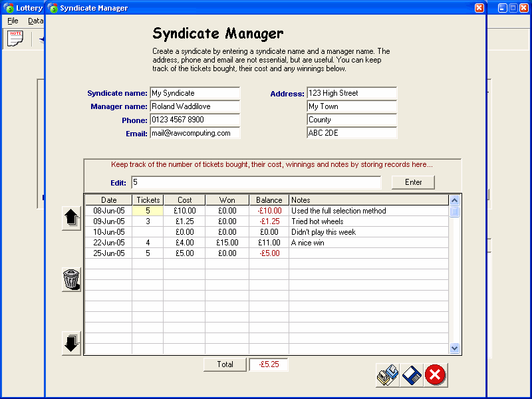Select the Email input field

pyautogui.click(x=194, y=133)
